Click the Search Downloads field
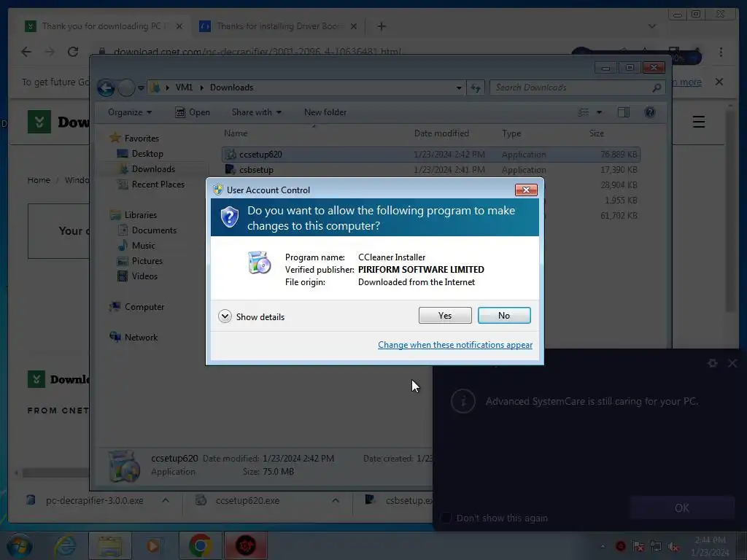Viewport: 747px width, 560px height. click(x=577, y=87)
